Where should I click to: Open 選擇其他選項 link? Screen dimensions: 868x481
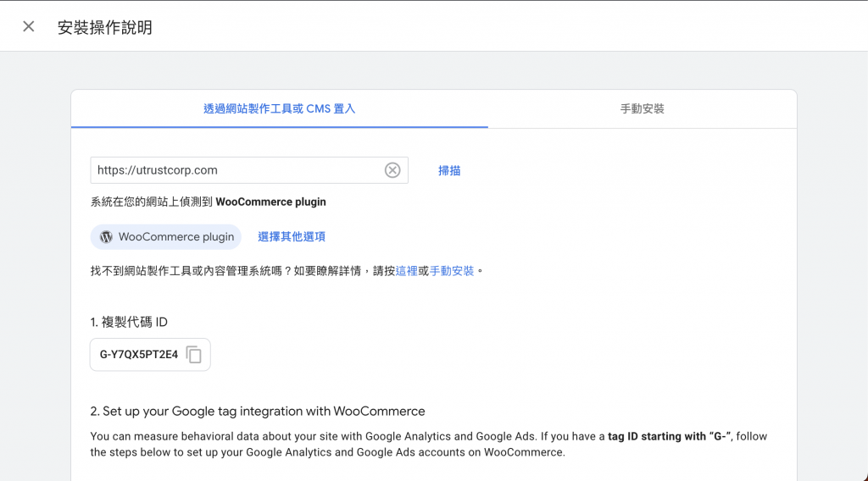[292, 236]
